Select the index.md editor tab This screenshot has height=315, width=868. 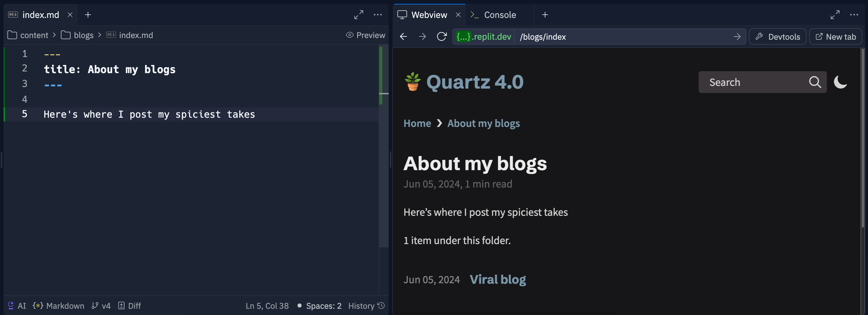40,14
